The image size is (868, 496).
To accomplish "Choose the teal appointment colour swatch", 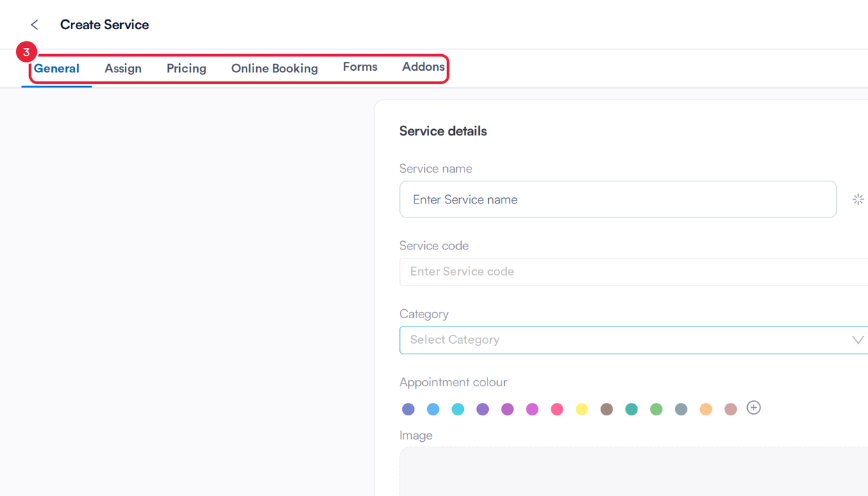I will (x=631, y=409).
